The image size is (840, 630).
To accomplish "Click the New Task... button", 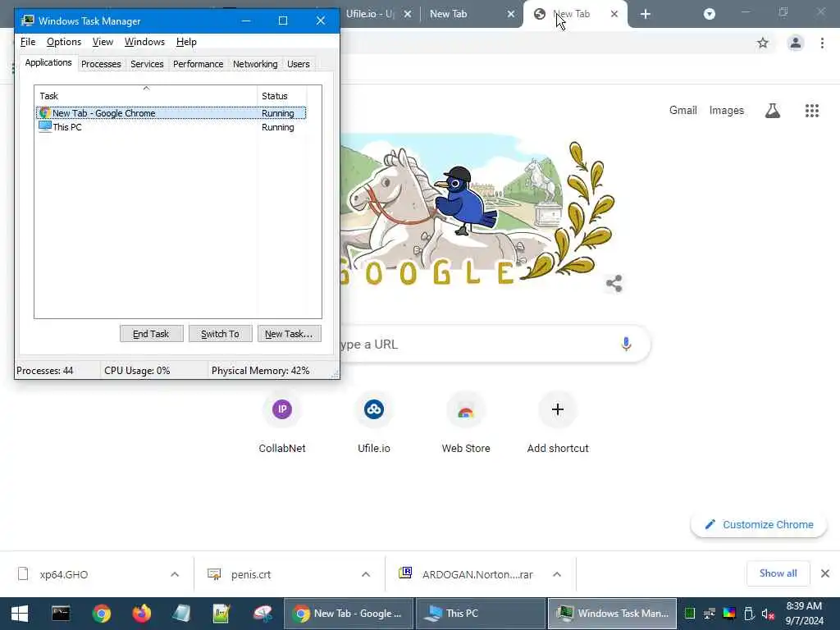I will point(289,334).
